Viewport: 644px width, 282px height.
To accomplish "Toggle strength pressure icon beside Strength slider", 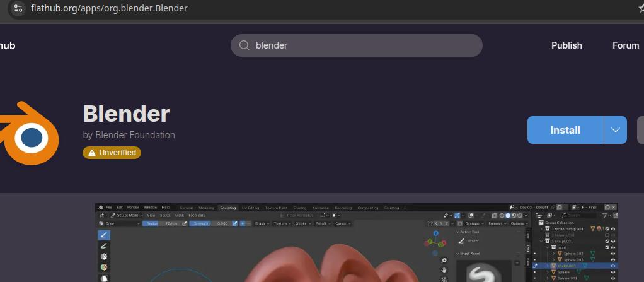I will pos(235,223).
